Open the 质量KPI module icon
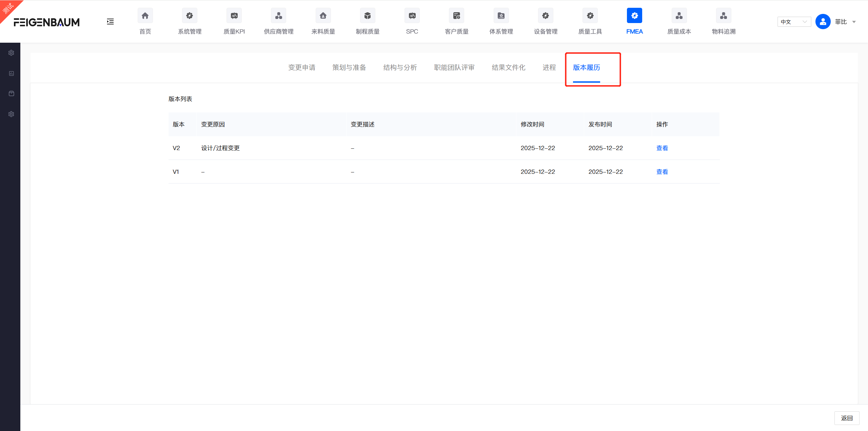The image size is (868, 431). point(234,16)
